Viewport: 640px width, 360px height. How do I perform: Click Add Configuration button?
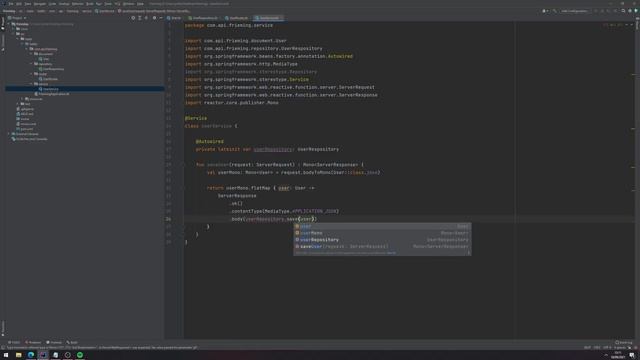pyautogui.click(x=574, y=11)
